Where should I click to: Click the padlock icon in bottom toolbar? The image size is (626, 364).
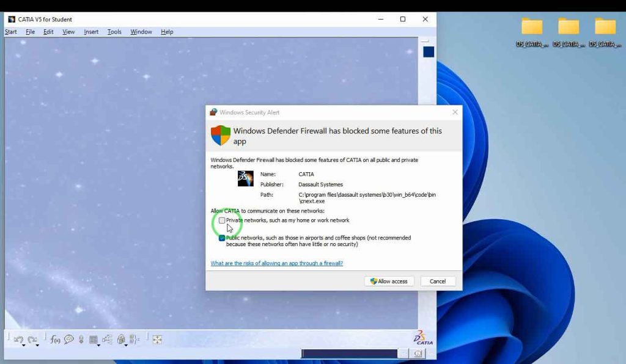coord(121,340)
